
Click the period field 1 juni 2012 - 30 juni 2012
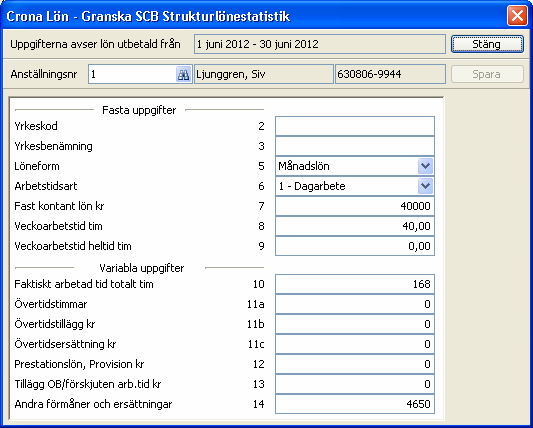pos(320,44)
